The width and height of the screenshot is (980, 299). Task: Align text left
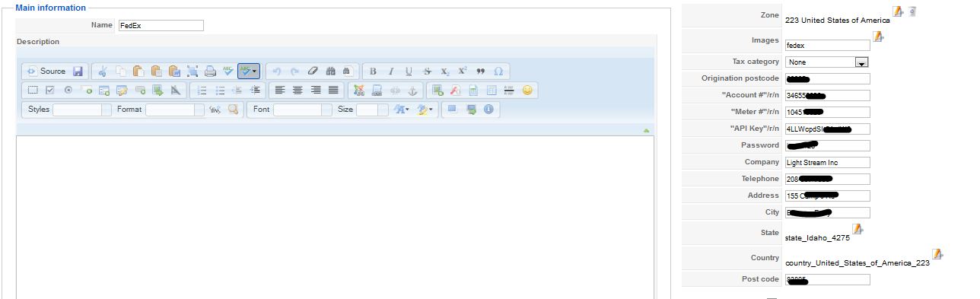(280, 90)
